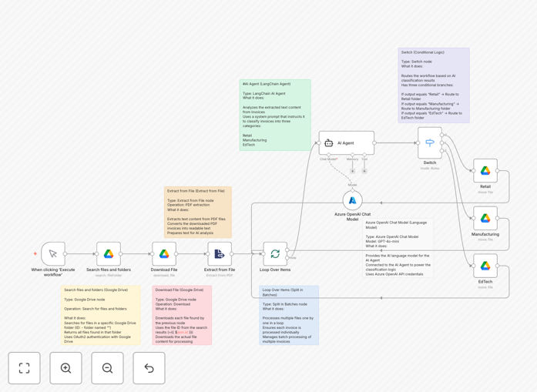Click the 'EdTech' node label
Viewport: 537px width, 392px height.
pos(485,282)
